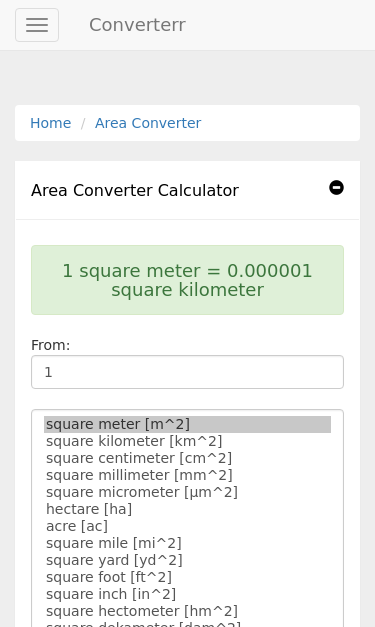The image size is (375, 627).
Task: Select square micrometer [µm^2] option
Action: point(188,492)
